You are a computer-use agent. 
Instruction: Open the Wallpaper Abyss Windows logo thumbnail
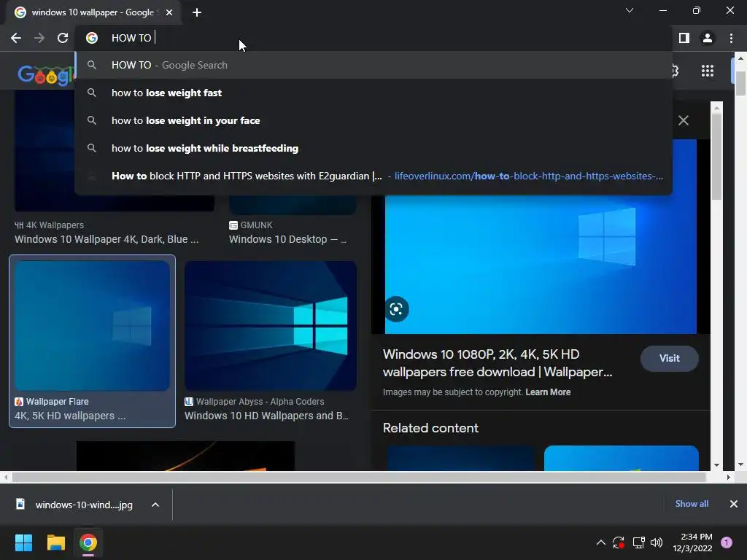(x=271, y=326)
